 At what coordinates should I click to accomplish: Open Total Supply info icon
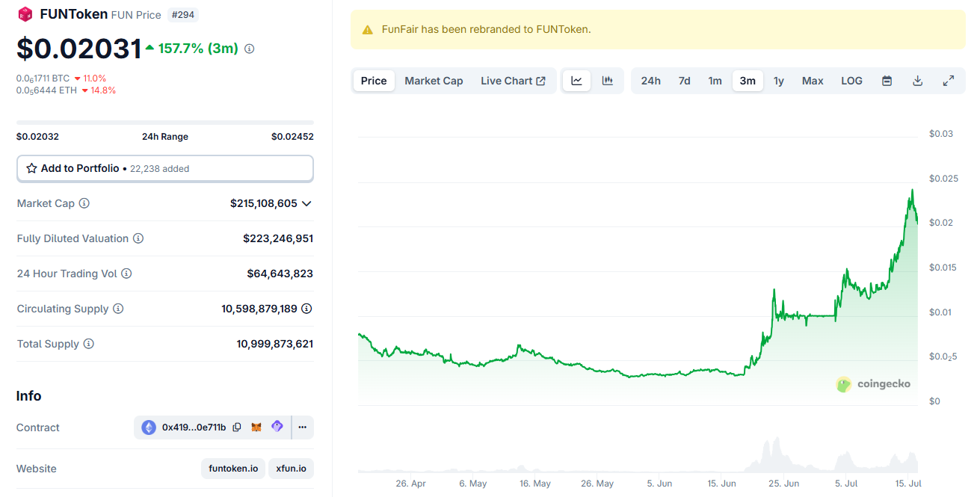click(89, 344)
